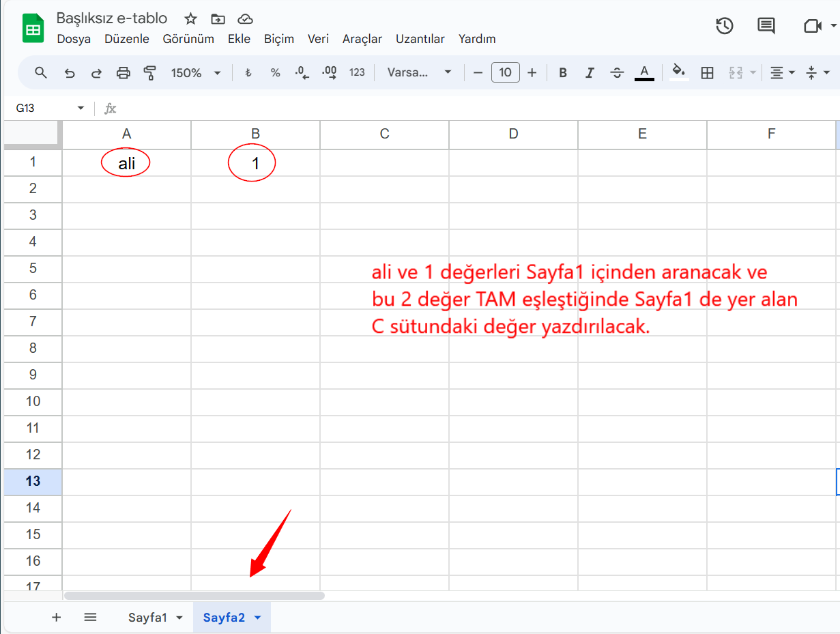
Task: Open the Araçlar menu
Action: 362,39
